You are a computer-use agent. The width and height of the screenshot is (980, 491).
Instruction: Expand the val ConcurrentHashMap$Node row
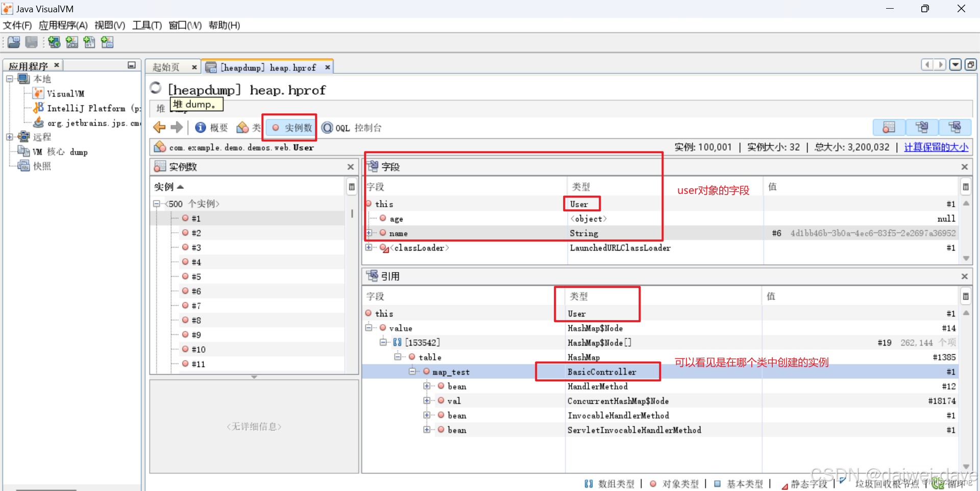click(427, 400)
